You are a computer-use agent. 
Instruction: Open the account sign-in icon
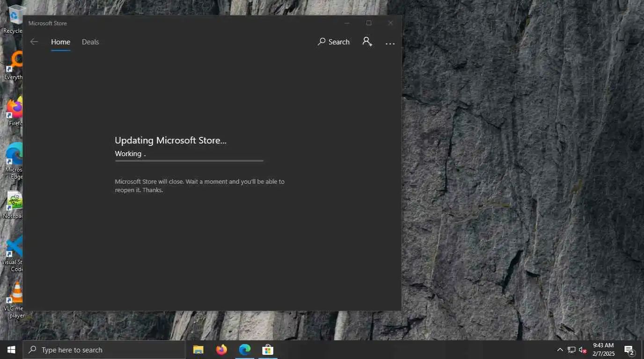click(367, 42)
